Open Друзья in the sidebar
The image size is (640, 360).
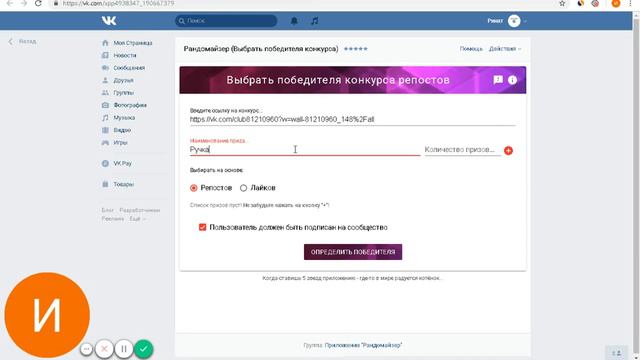(123, 80)
